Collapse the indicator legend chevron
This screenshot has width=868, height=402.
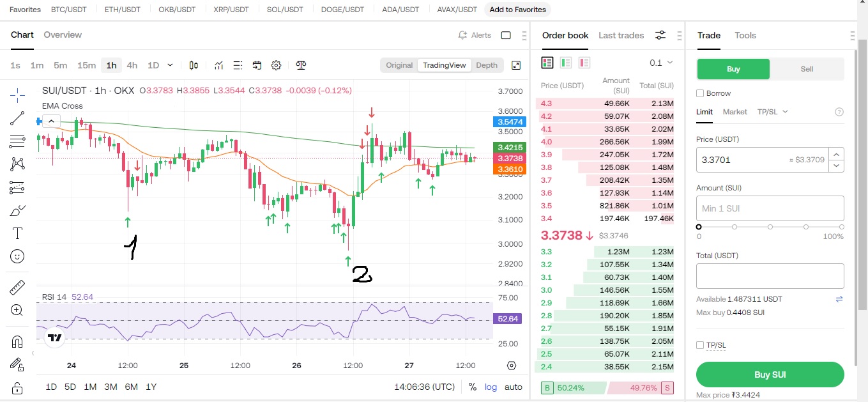pyautogui.click(x=51, y=121)
